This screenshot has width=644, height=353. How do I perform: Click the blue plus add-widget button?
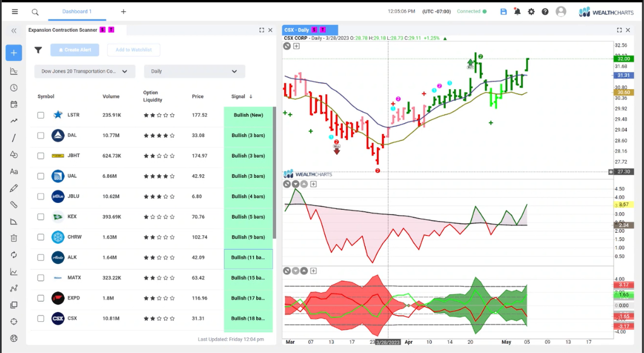[13, 53]
